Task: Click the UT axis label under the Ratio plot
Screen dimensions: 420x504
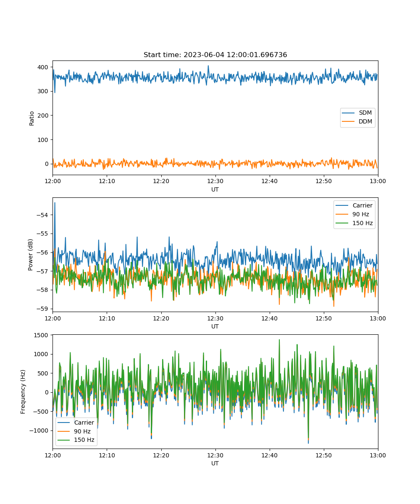Action: point(215,189)
